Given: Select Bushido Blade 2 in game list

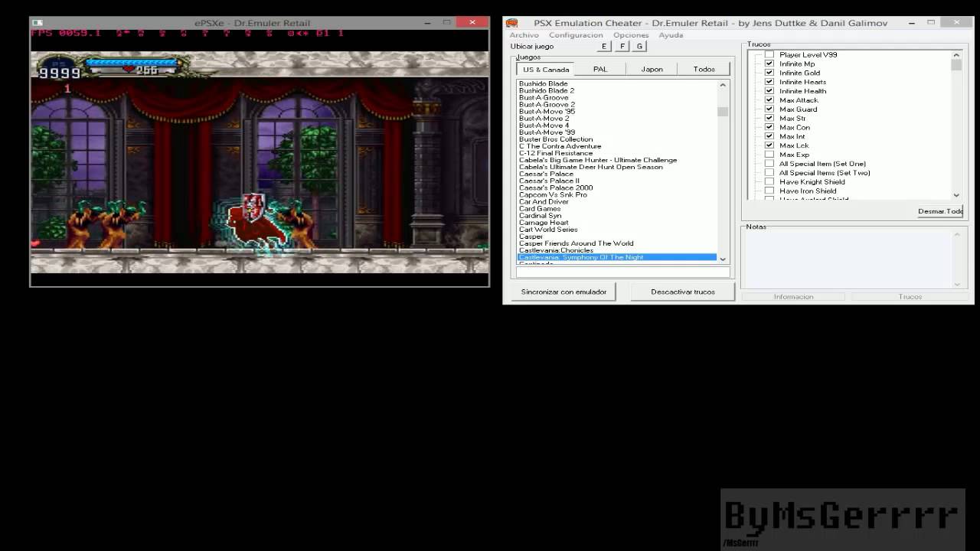Looking at the screenshot, I should click(547, 90).
